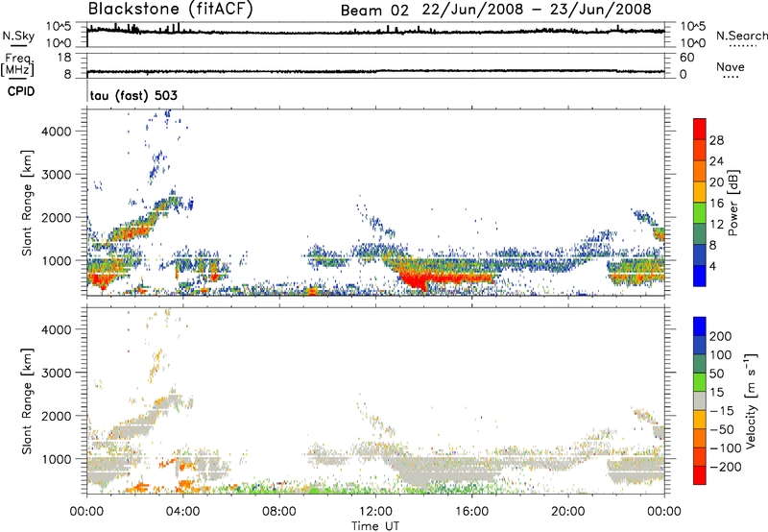Click the 'Nave' legend label
768x532 pixels.
pyautogui.click(x=731, y=66)
